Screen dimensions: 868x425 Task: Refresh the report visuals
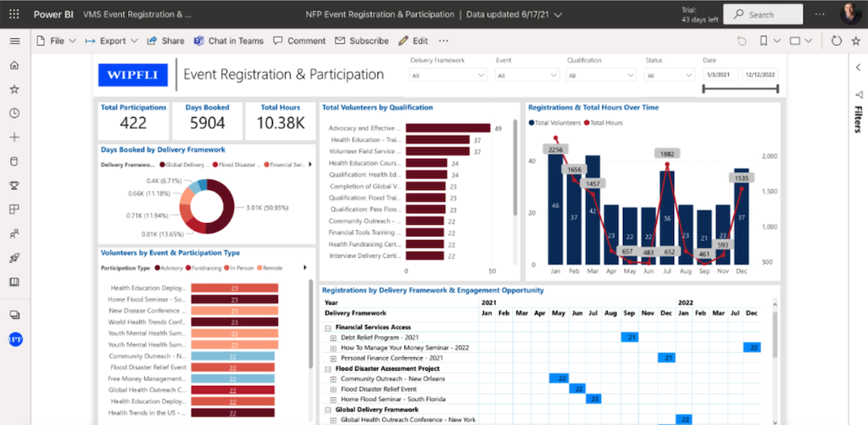[837, 41]
